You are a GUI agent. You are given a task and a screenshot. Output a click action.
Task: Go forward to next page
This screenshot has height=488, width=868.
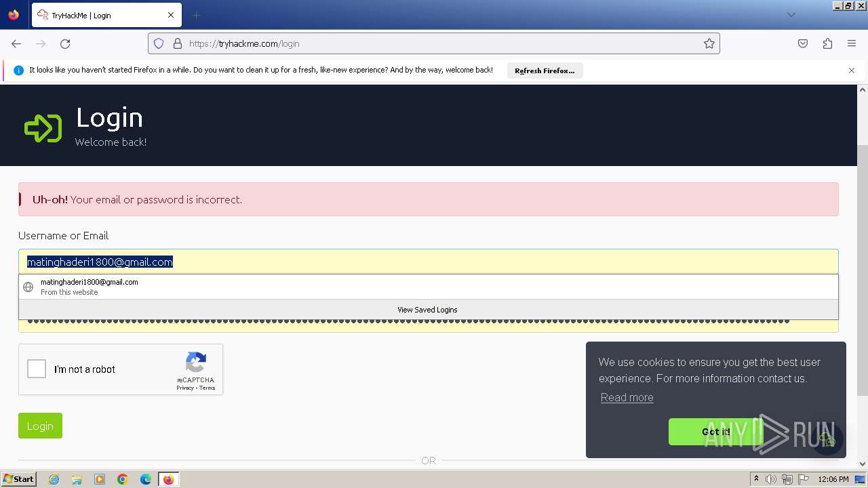coord(41,43)
